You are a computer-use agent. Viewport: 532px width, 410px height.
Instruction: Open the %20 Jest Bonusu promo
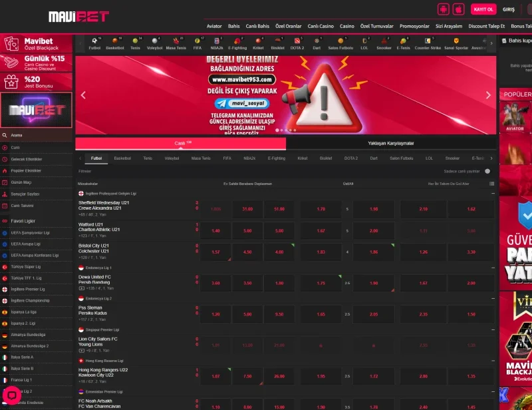point(37,82)
